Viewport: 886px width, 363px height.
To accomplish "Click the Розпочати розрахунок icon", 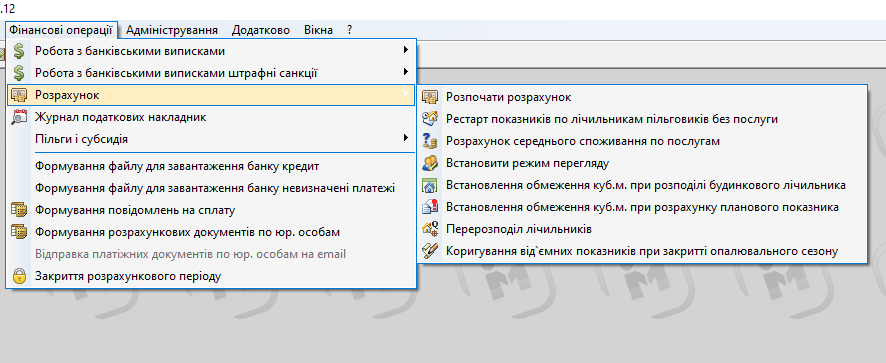I will (x=430, y=97).
